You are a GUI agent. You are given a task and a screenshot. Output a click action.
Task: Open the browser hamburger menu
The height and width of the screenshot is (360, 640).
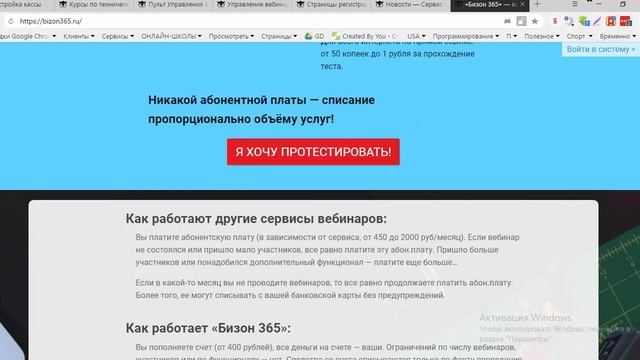(575, 4)
